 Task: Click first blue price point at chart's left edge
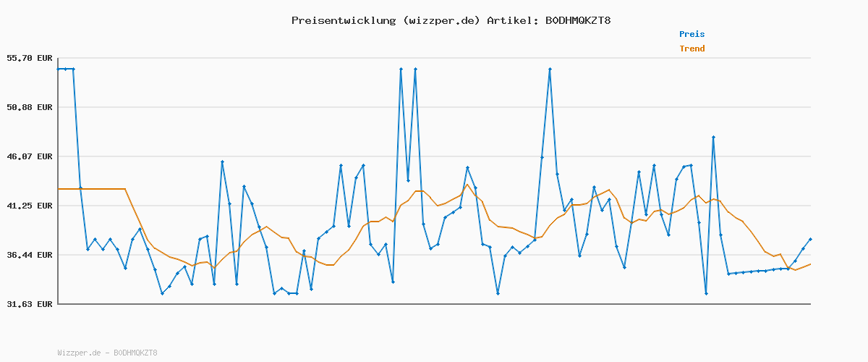click(59, 69)
